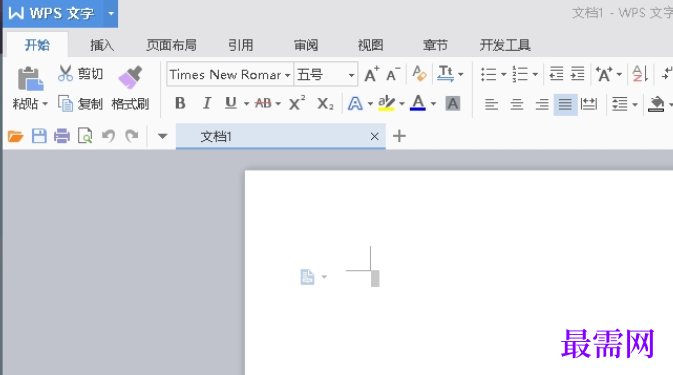Apply blue font color A
Viewport: 673px width, 375px height.
point(418,103)
